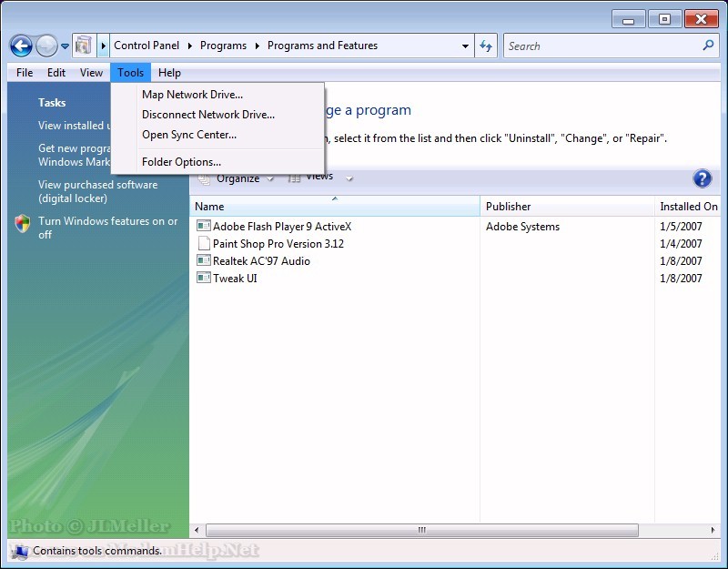
Task: Click the Adobe Flash Player program icon
Action: coord(203,226)
